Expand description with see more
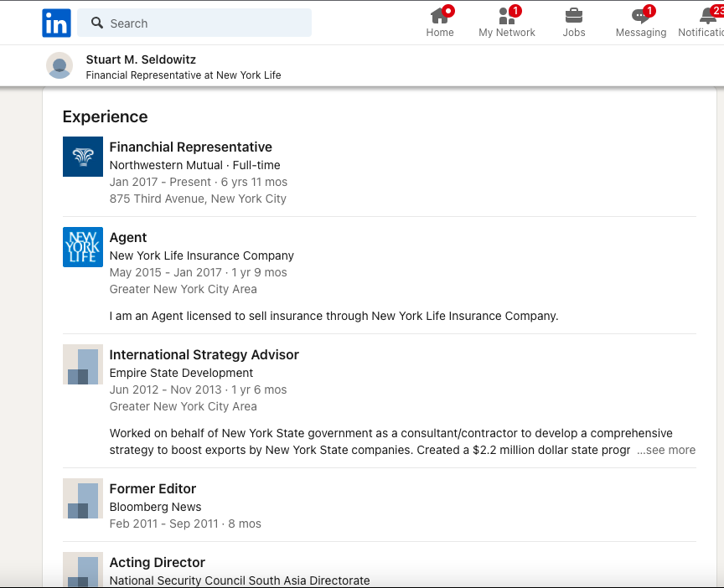This screenshot has height=588, width=724. tap(666, 450)
